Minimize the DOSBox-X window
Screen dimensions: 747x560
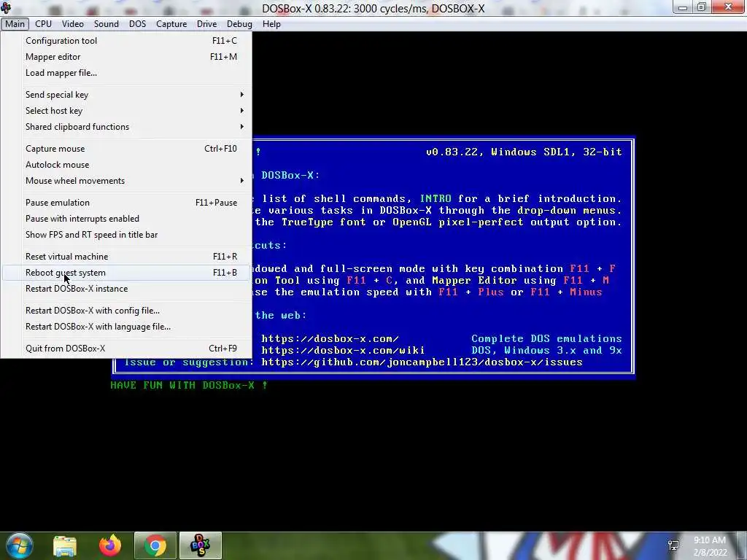[683, 7]
